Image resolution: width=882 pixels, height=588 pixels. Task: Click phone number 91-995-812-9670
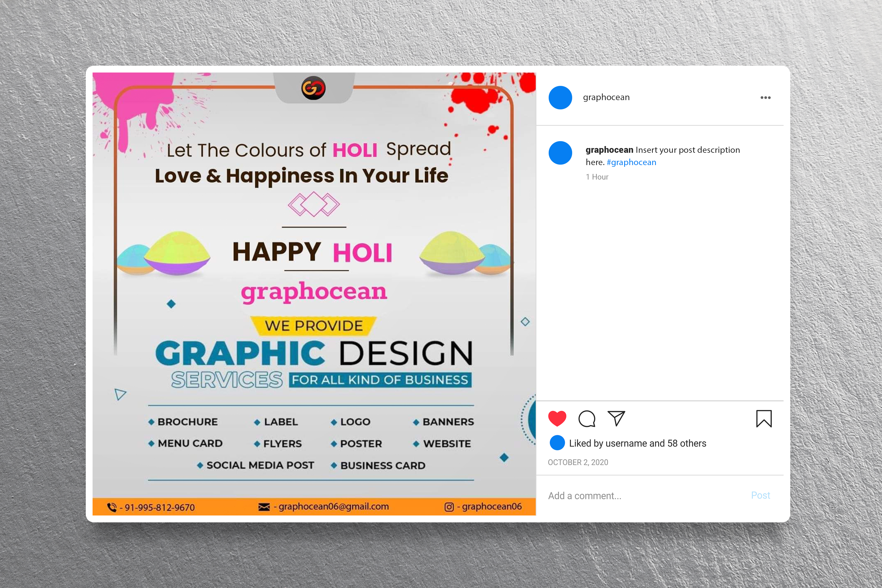coord(159,507)
